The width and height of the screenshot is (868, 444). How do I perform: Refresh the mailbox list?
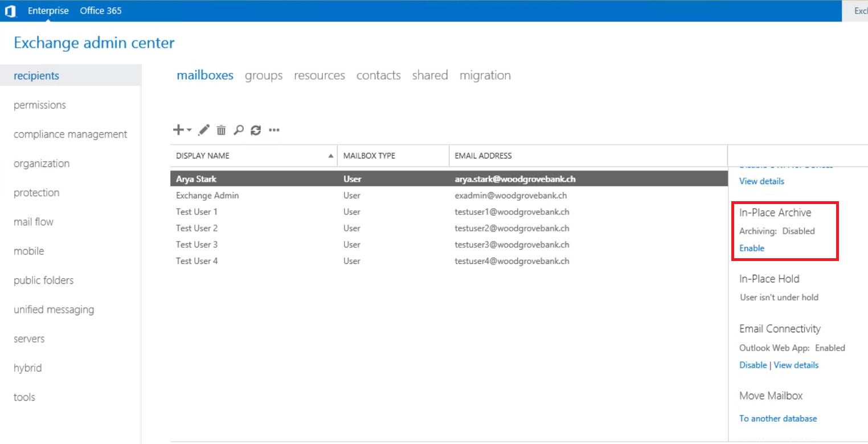(x=256, y=130)
